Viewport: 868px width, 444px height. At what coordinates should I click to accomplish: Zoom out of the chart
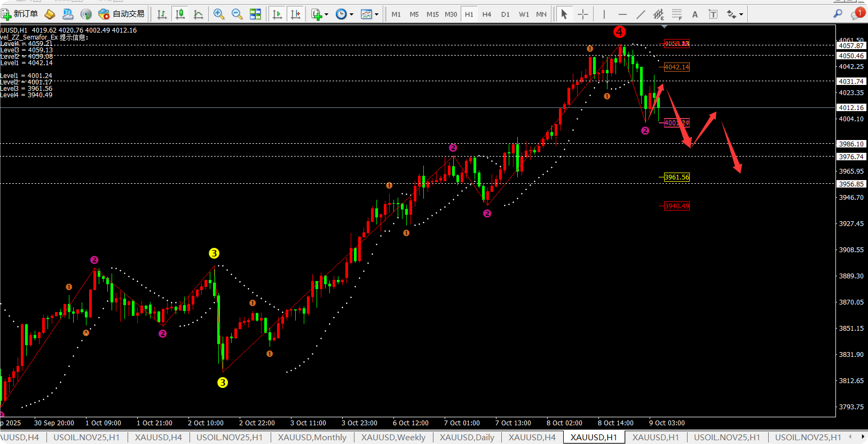[x=237, y=14]
